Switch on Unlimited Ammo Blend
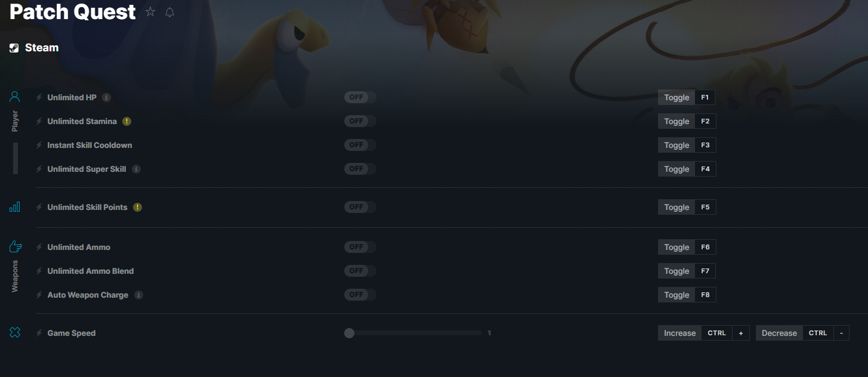Screen dimensions: 868x377 click(360, 271)
